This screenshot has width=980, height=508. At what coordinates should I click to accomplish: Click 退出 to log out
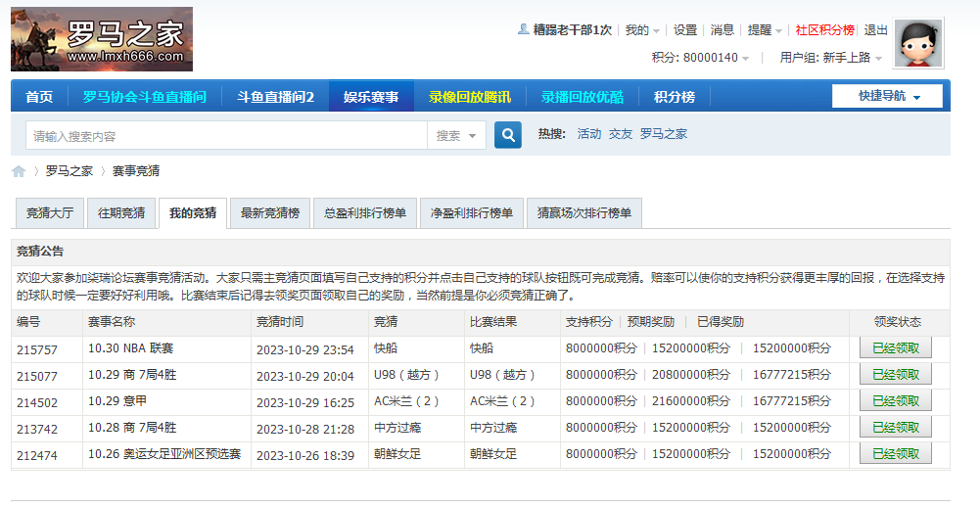[875, 30]
